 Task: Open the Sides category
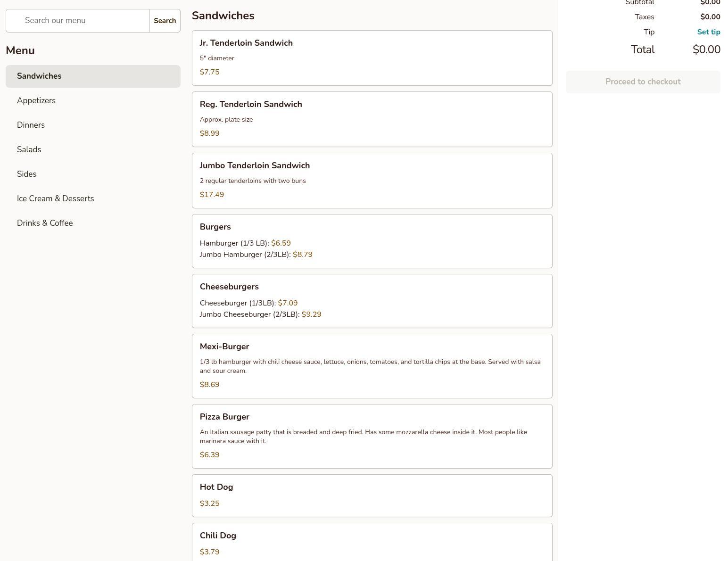pos(93,174)
